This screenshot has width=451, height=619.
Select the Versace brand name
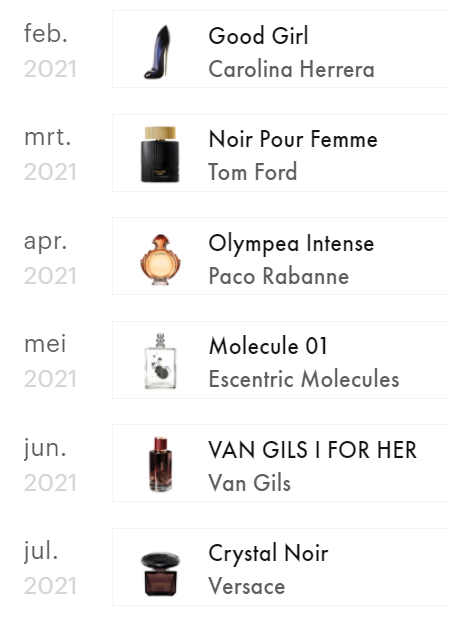click(x=247, y=586)
